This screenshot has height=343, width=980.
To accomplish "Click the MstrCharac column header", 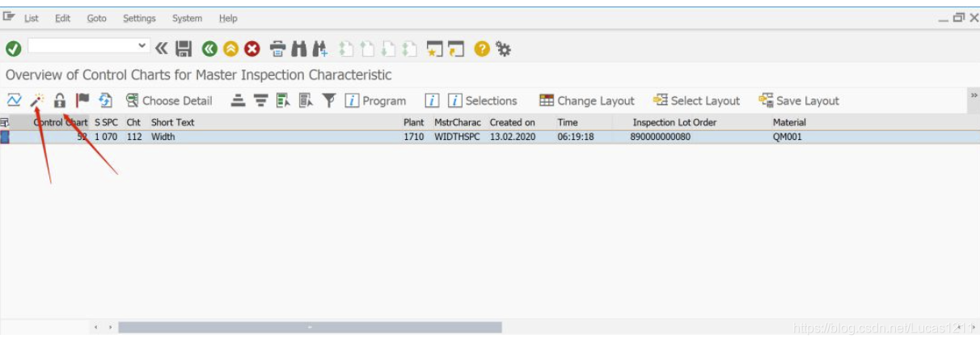I will pyautogui.click(x=458, y=122).
